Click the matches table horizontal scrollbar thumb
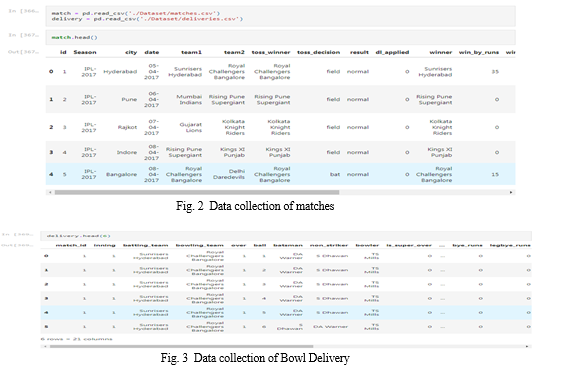 197,192
